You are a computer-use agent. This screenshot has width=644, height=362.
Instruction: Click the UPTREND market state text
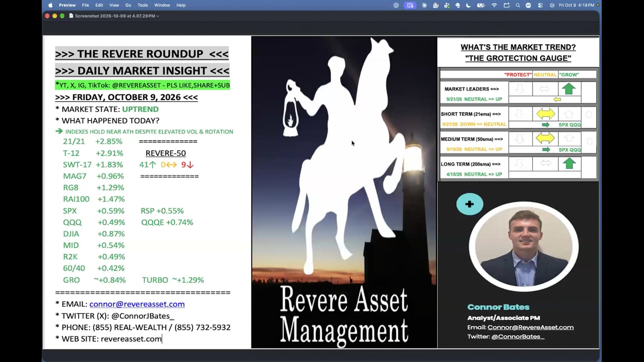(x=140, y=109)
